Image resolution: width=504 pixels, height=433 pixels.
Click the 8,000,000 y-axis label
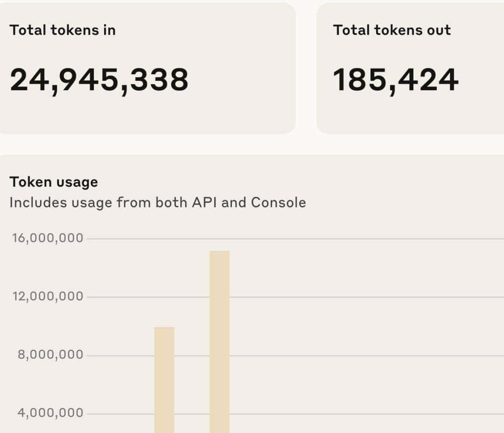pos(50,355)
